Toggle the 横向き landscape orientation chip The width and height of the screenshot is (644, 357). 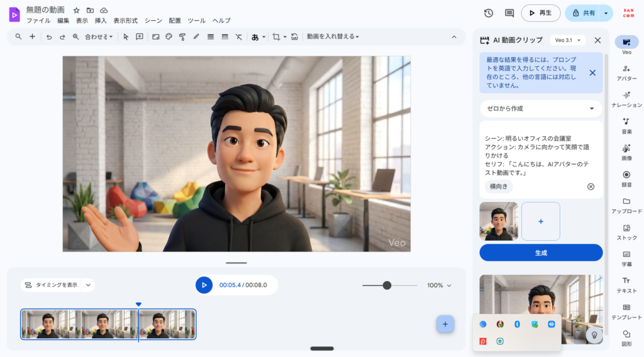pyautogui.click(x=499, y=187)
